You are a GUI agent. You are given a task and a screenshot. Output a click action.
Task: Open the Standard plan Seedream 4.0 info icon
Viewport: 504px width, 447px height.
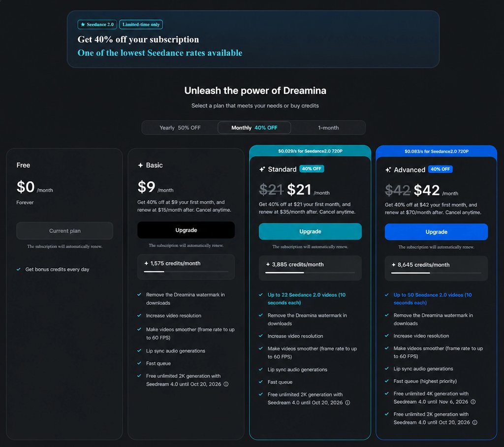tap(347, 403)
